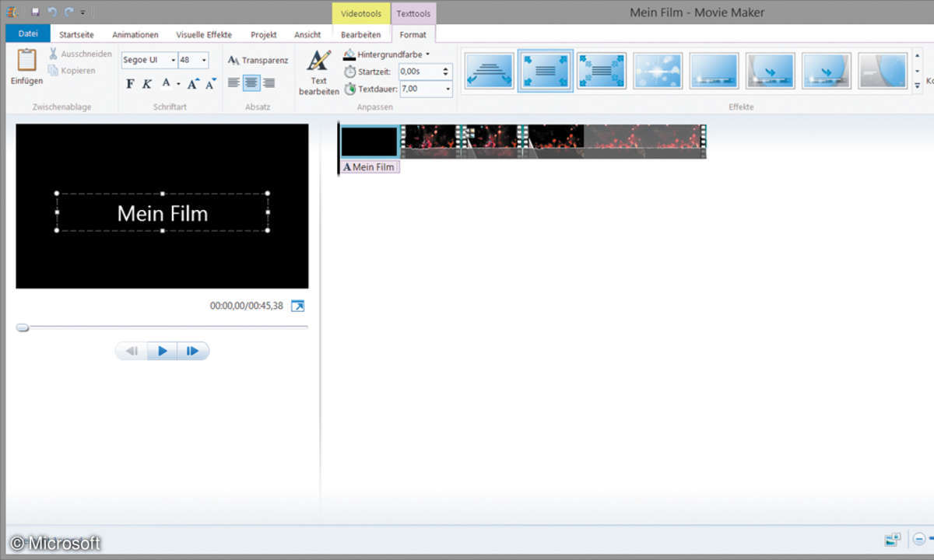
Task: Open the Datei menu
Action: pyautogui.click(x=28, y=34)
